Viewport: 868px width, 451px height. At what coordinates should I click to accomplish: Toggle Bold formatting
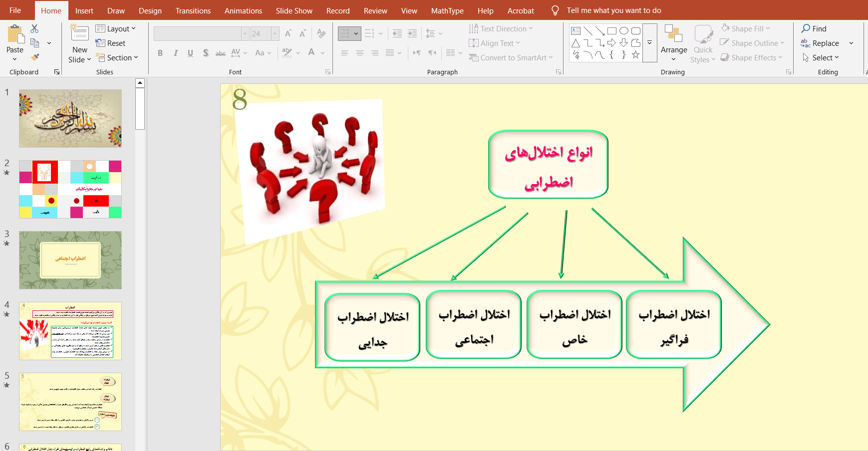(160, 53)
